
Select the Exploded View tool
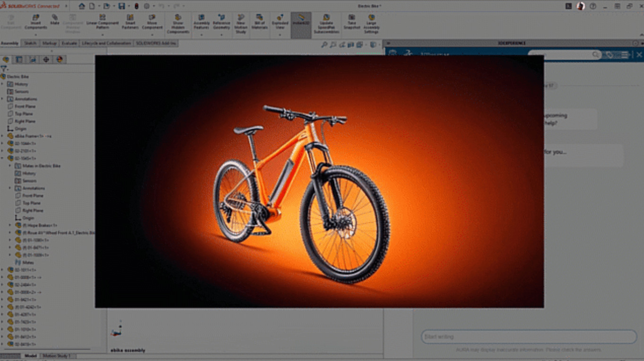(280, 21)
